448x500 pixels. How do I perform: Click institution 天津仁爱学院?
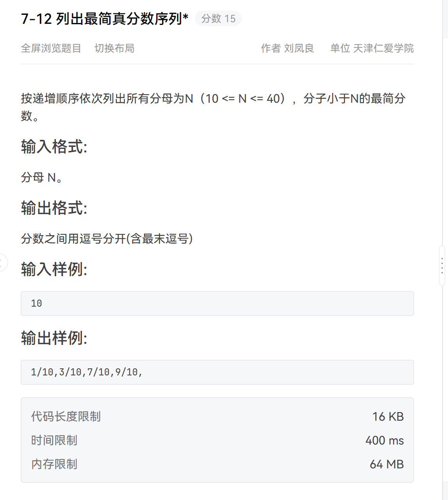tap(383, 48)
